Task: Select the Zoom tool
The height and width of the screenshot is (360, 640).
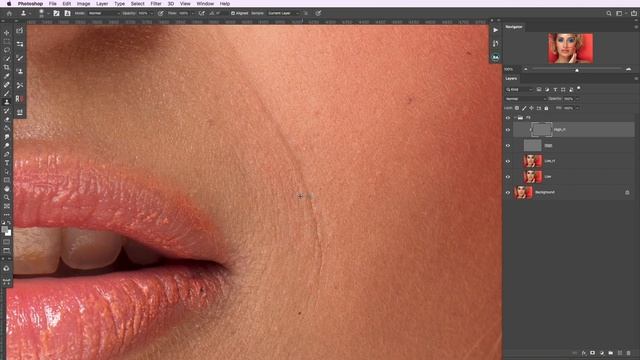Action: point(7,197)
